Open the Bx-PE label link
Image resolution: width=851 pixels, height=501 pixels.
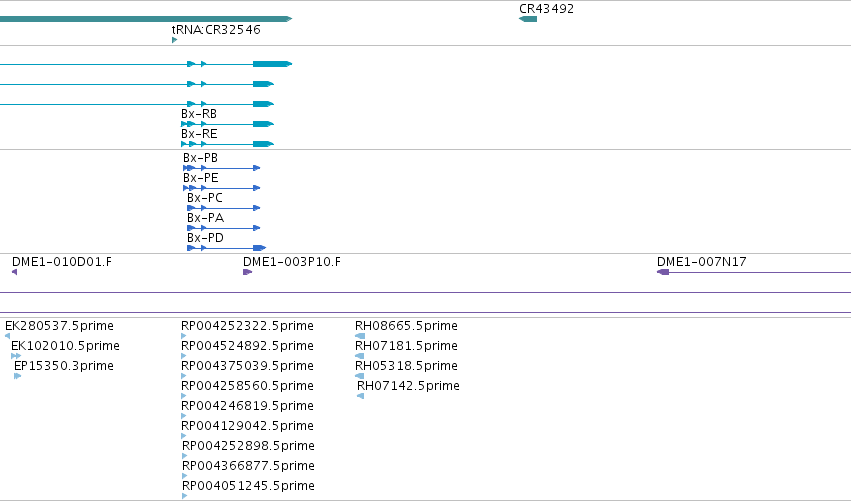(x=201, y=178)
